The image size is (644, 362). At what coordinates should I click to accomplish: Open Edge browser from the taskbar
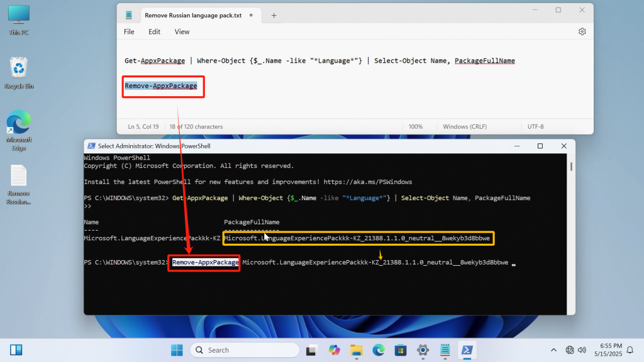379,350
